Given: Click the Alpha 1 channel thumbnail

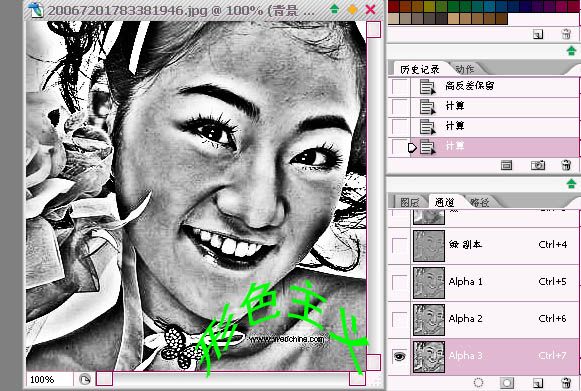Looking at the screenshot, I should click(x=429, y=283).
